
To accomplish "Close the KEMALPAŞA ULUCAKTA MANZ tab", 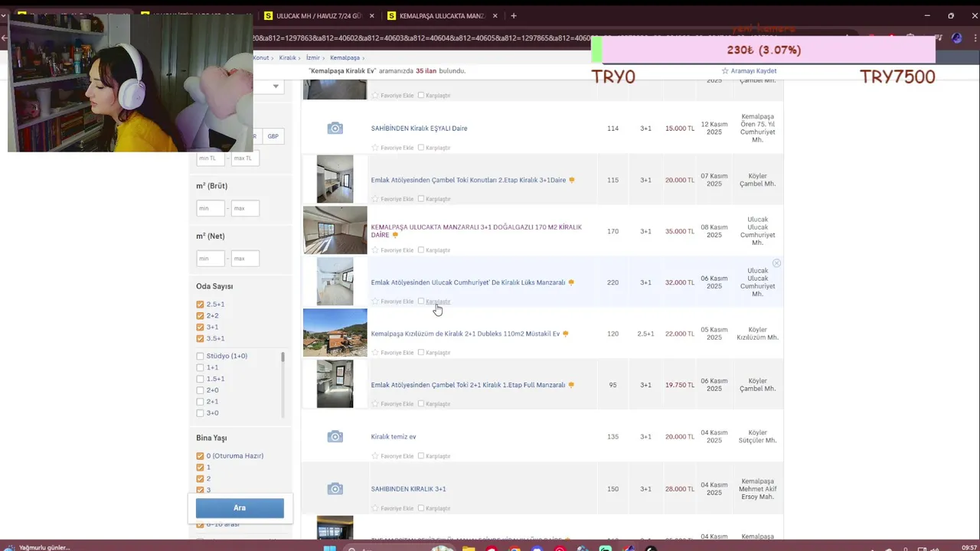I will 495,15.
